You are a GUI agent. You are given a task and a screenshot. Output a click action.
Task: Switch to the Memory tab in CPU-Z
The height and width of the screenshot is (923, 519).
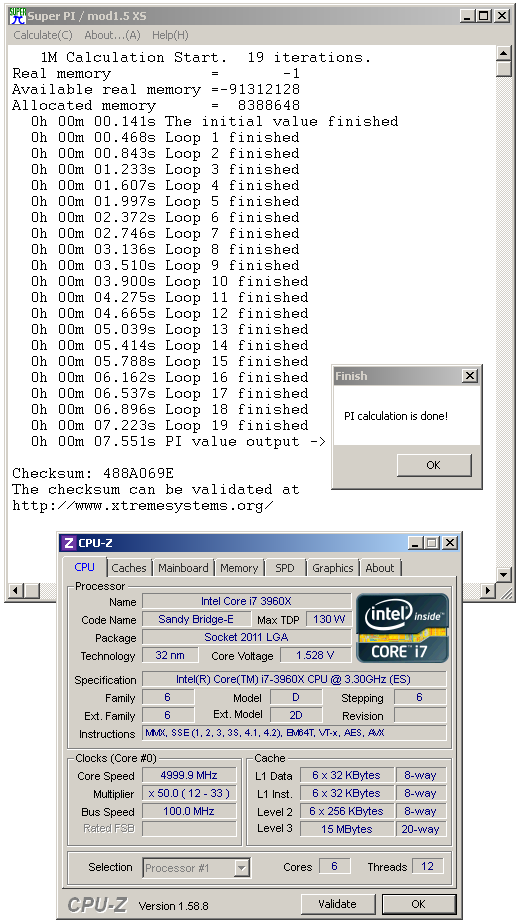coord(239,568)
